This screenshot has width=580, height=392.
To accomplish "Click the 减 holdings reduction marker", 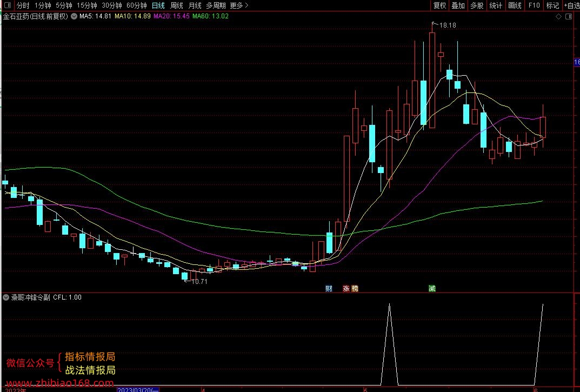I will [x=432, y=288].
